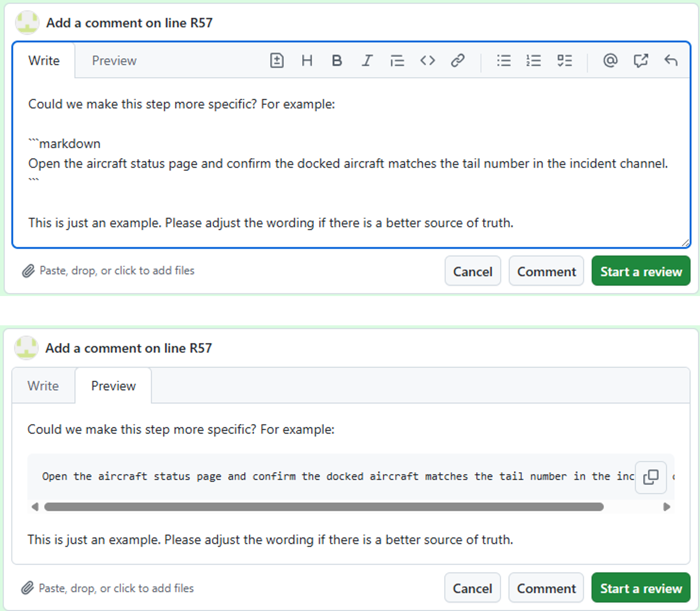Image resolution: width=700 pixels, height=611 pixels.
Task: Insert a numbered list
Action: click(x=534, y=61)
